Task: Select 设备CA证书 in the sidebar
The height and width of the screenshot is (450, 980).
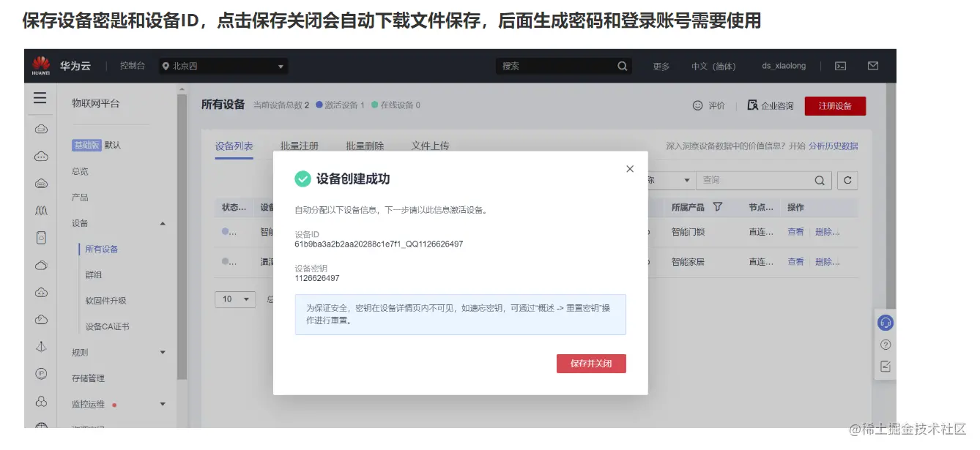Action: (x=107, y=327)
